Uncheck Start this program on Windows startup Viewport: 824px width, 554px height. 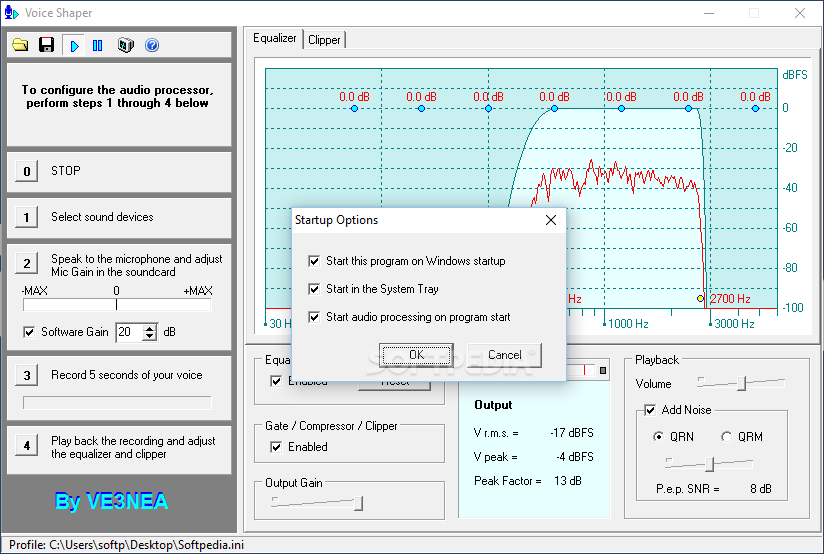(314, 261)
